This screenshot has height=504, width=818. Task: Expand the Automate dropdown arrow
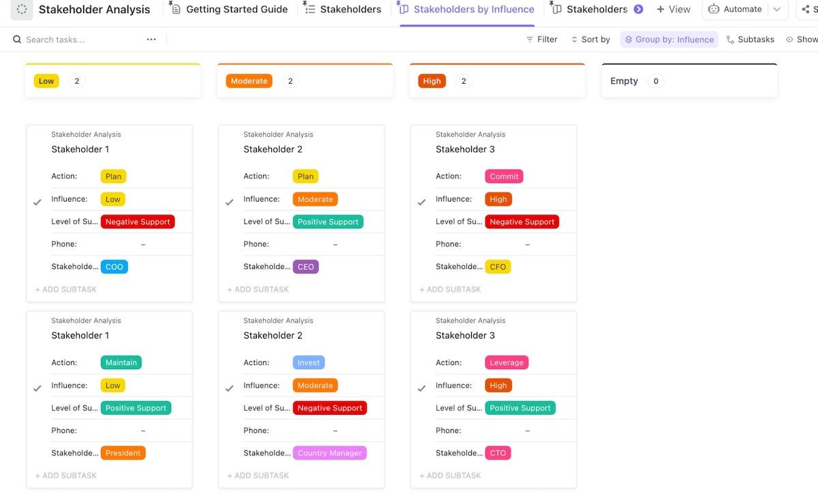tap(776, 10)
